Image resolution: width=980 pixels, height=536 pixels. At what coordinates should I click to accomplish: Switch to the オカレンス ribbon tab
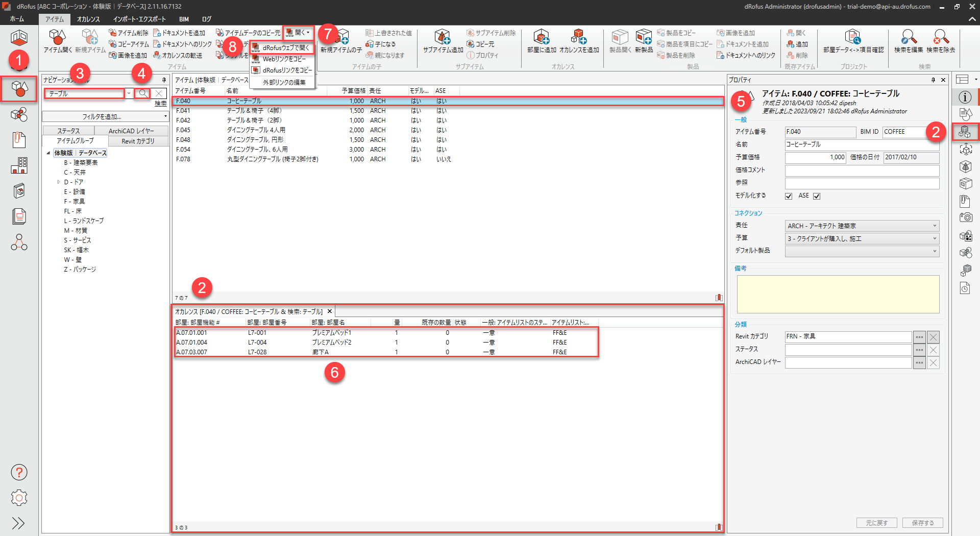[x=88, y=19]
